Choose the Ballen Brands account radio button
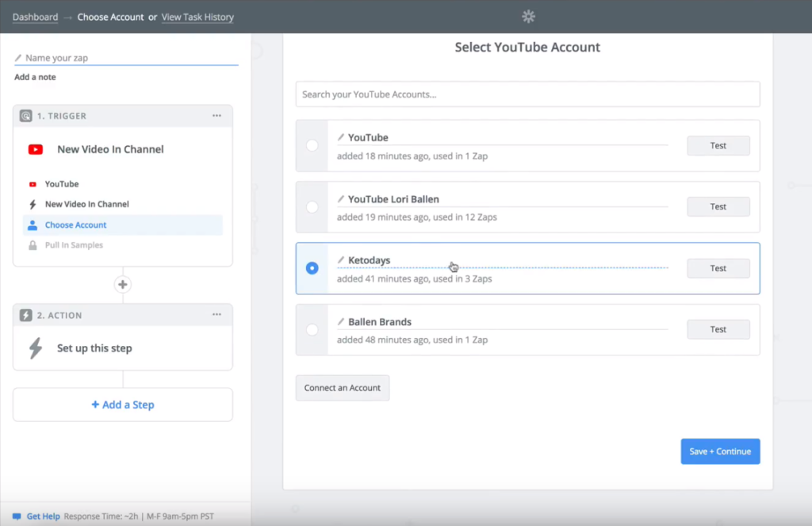 tap(312, 329)
